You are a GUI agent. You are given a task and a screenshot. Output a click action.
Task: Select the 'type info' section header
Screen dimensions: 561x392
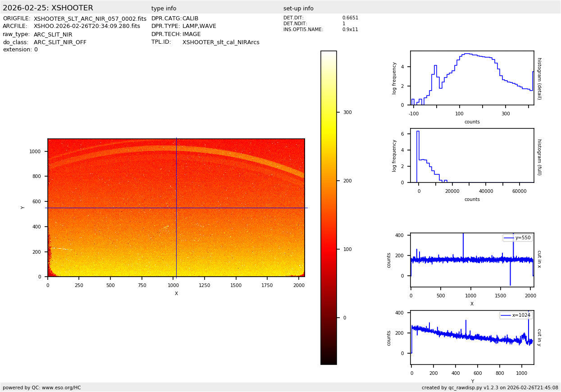coord(164,9)
